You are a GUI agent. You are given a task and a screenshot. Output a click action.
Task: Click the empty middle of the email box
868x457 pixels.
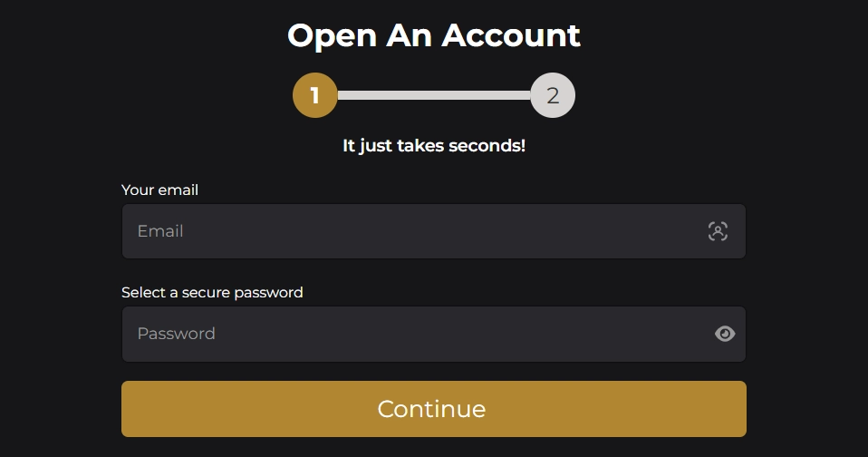coord(434,231)
